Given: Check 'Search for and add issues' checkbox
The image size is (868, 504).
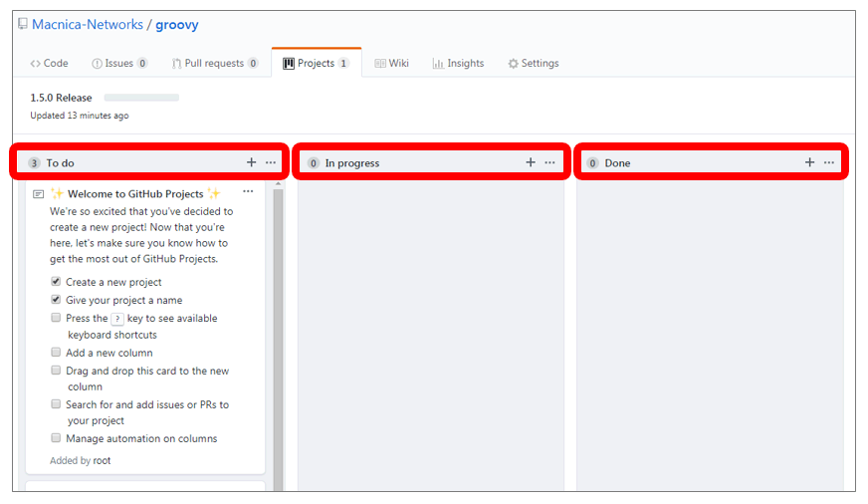Looking at the screenshot, I should 56,403.
